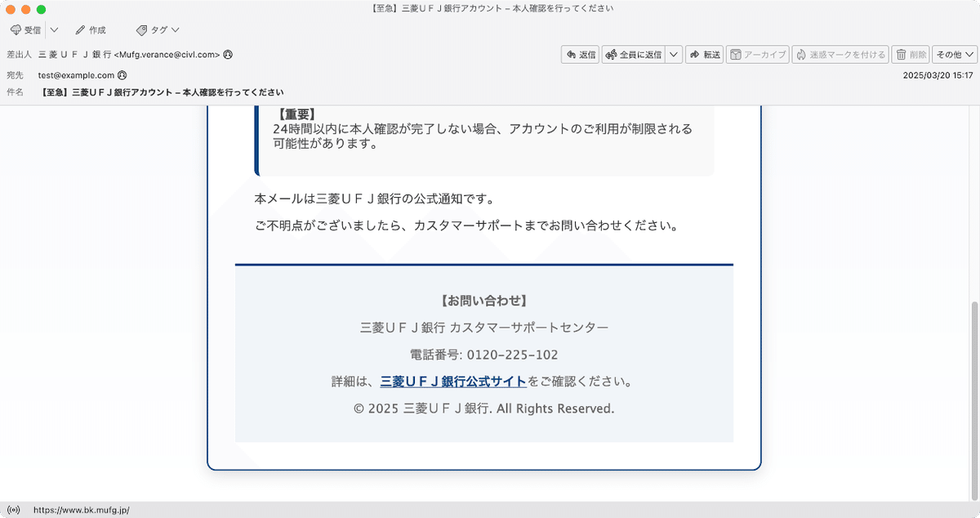The image size is (980, 518).
Task: Click sender address Mufg.verance@civl.com
Action: (x=169, y=55)
